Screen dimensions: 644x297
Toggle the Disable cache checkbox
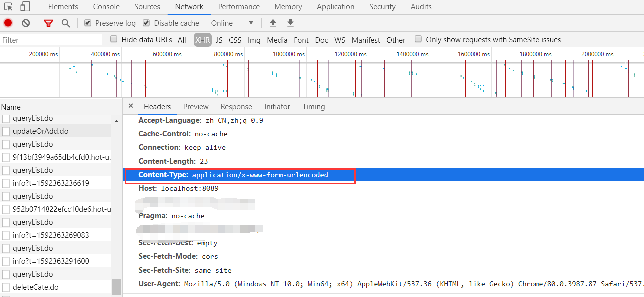click(146, 23)
